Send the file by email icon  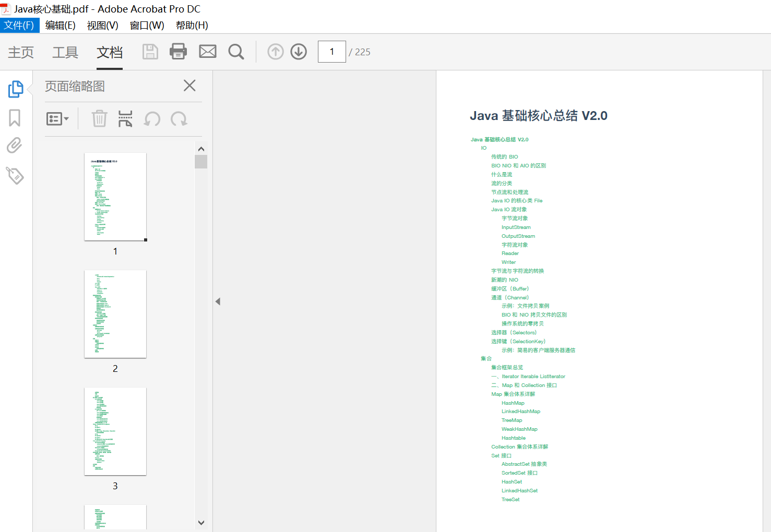point(208,51)
